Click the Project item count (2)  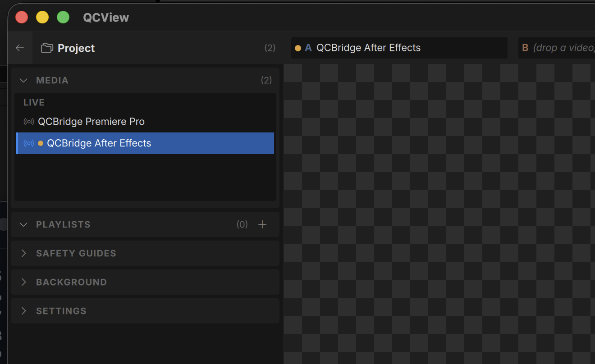coord(270,48)
